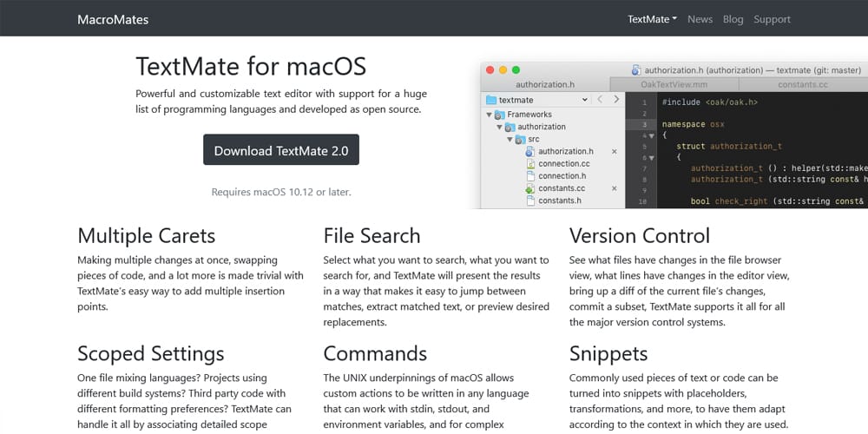Viewport: 868px width, 434px height.
Task: Click the constants.cc file icon in tree
Action: click(x=529, y=188)
